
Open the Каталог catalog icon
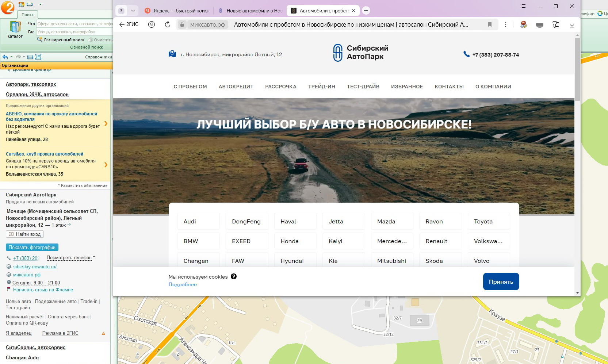(x=15, y=29)
